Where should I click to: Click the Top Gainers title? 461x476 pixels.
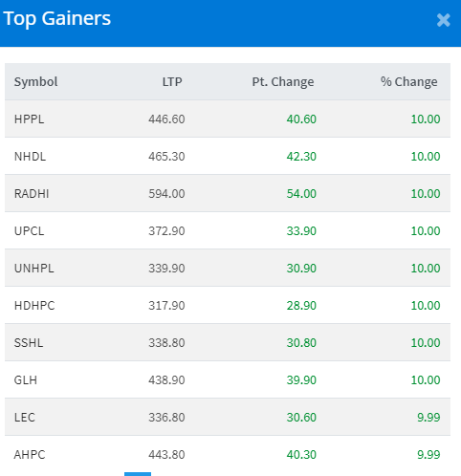click(x=57, y=18)
